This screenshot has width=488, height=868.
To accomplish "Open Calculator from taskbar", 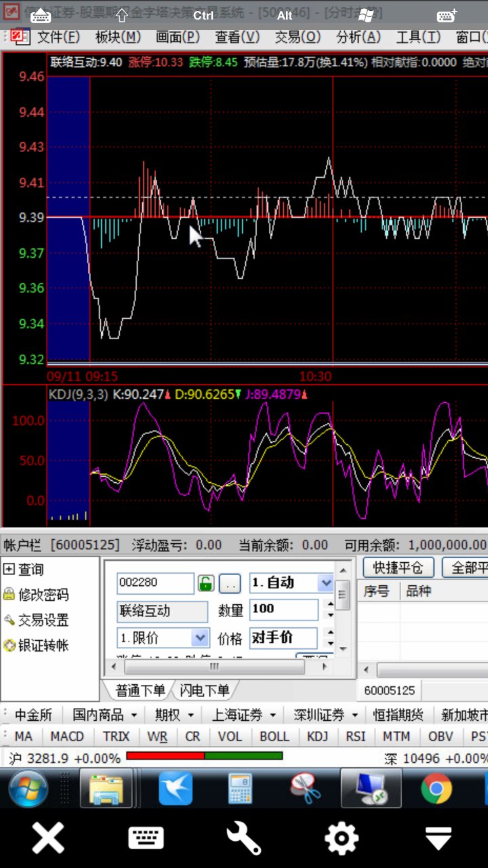I will click(240, 789).
